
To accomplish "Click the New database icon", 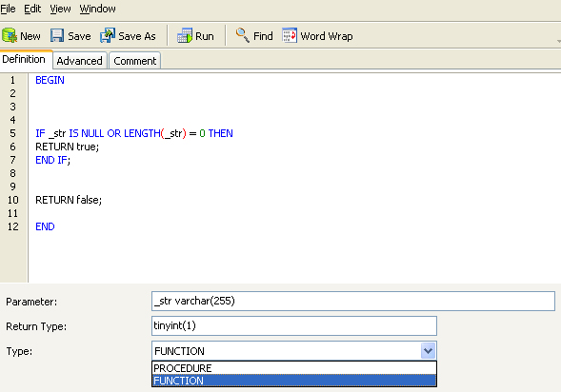I will click(10, 36).
